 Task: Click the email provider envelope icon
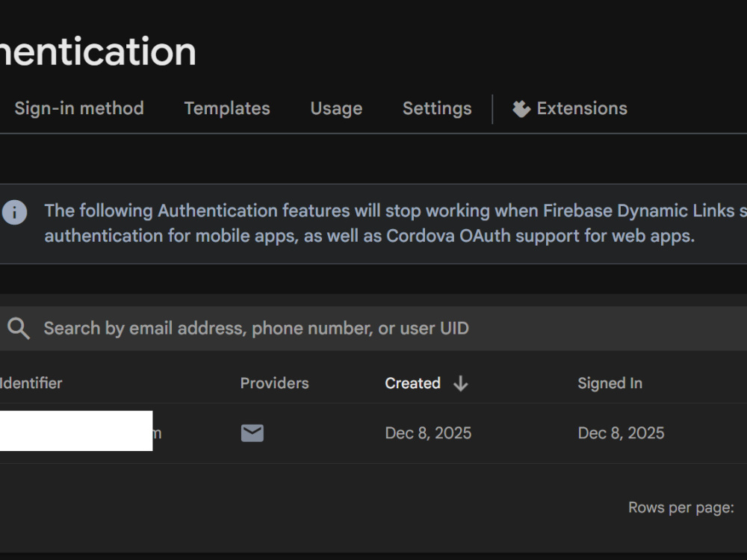pyautogui.click(x=252, y=433)
